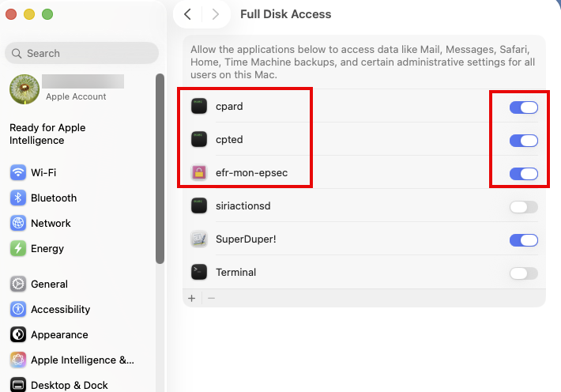The height and width of the screenshot is (392, 561).
Task: Click the Energy lightning icon
Action: click(18, 248)
